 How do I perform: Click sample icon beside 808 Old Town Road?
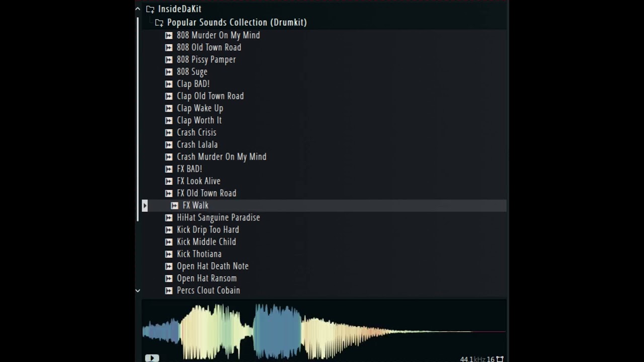point(169,47)
